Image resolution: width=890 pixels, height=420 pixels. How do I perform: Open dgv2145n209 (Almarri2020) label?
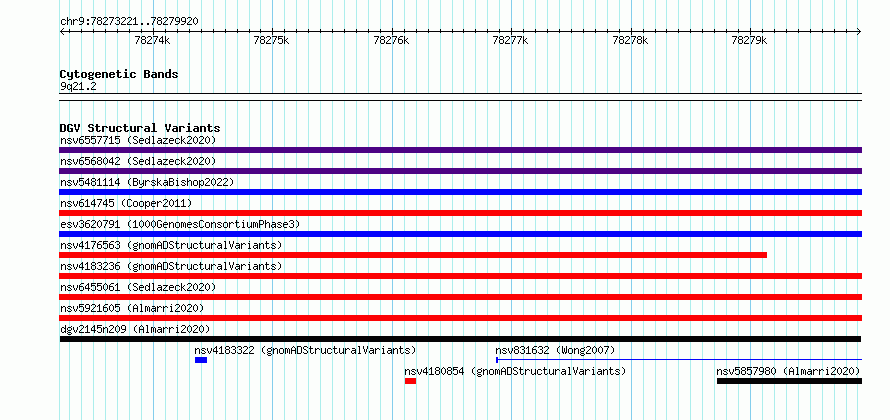(x=135, y=329)
